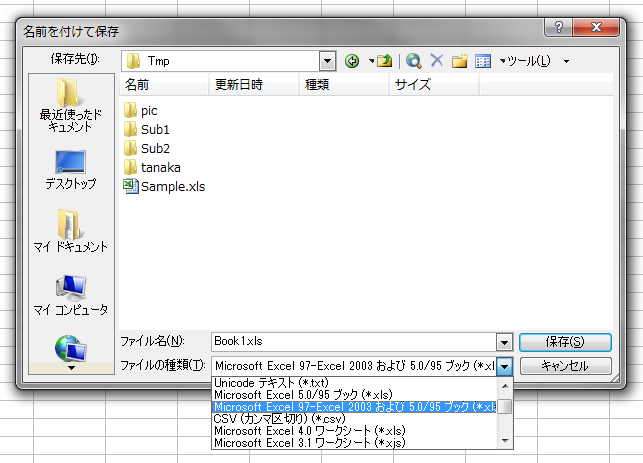
Task: Click the pic folder icon
Action: (130, 110)
